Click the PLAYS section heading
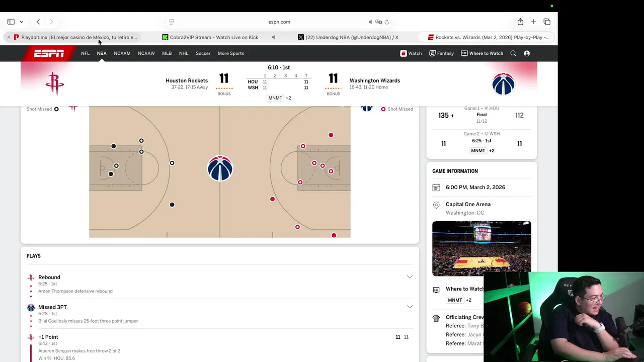The image size is (644, 362). 34,256
